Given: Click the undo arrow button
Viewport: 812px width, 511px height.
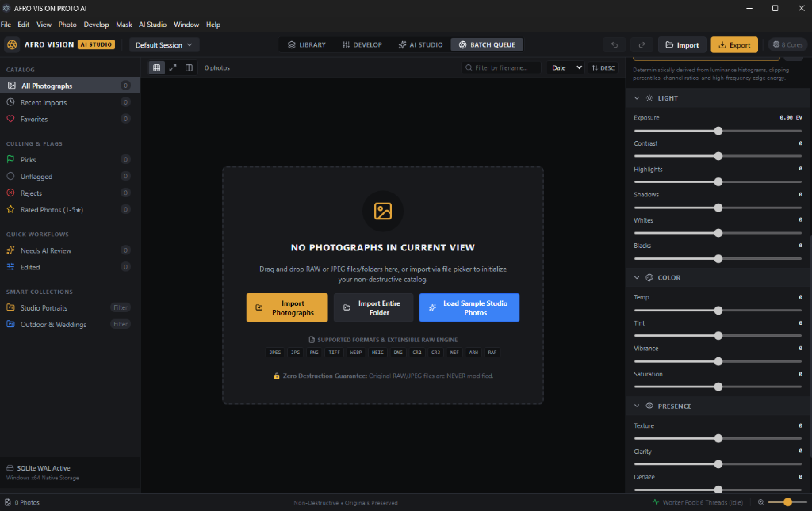Looking at the screenshot, I should pyautogui.click(x=615, y=45).
